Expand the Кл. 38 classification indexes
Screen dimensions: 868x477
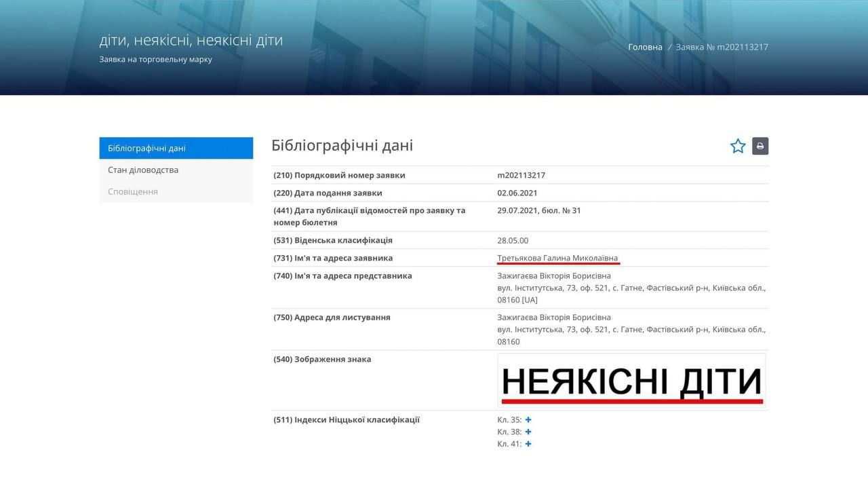(528, 432)
